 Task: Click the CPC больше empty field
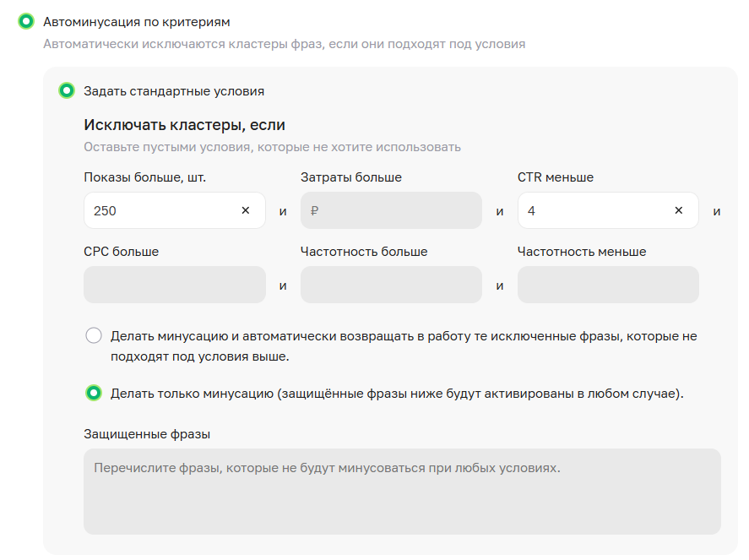tap(174, 285)
